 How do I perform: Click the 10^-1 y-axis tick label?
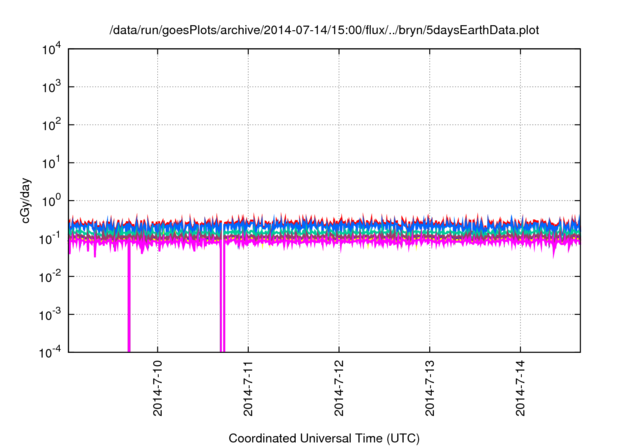[51, 239]
